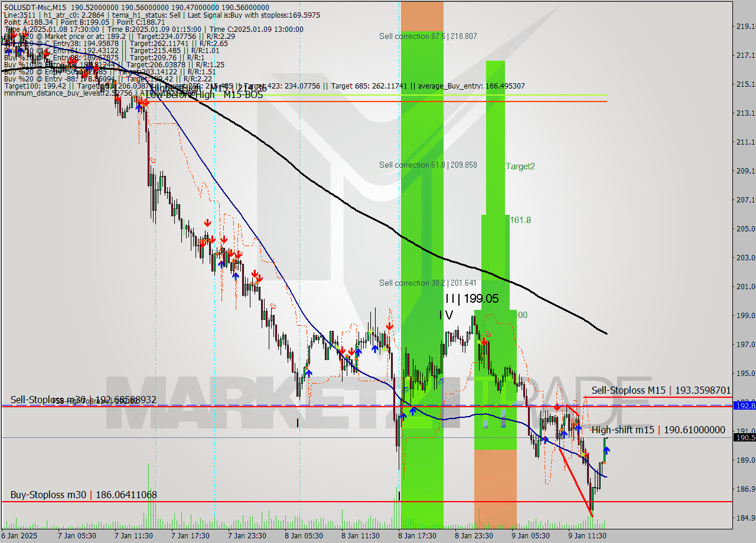Select the Target2 label
Screen dimensions: 756x543
click(x=520, y=166)
